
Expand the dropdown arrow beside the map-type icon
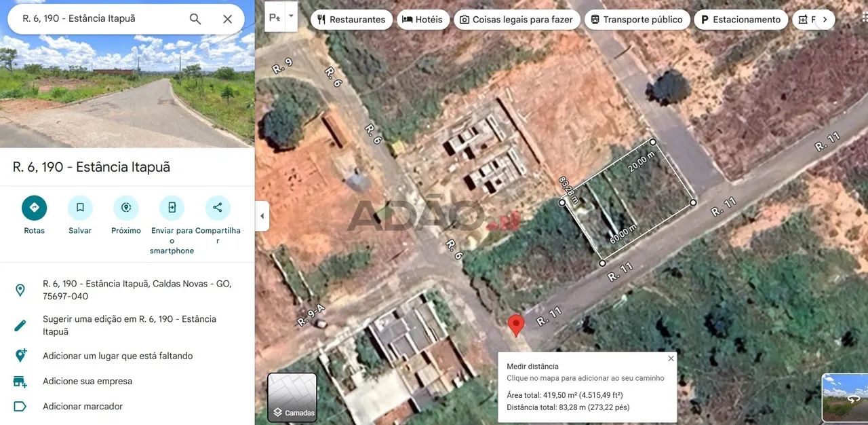[x=291, y=15]
